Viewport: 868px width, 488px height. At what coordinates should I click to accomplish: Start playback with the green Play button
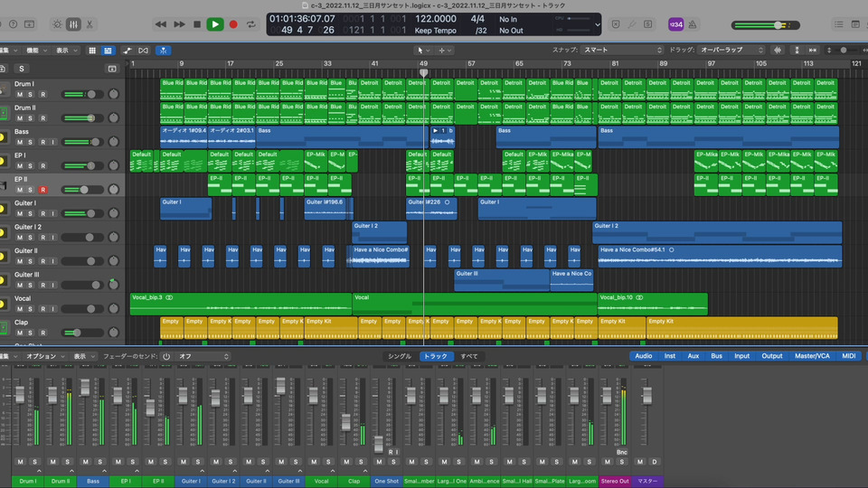click(x=214, y=24)
